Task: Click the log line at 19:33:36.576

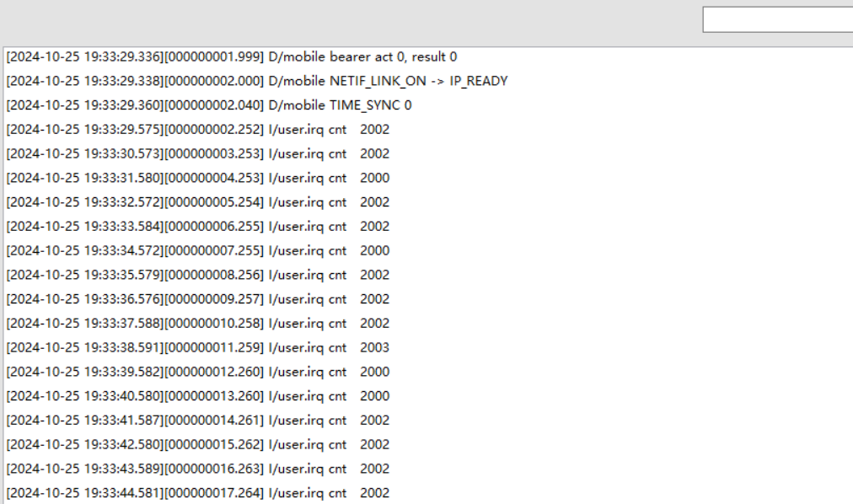Action: 198,299
